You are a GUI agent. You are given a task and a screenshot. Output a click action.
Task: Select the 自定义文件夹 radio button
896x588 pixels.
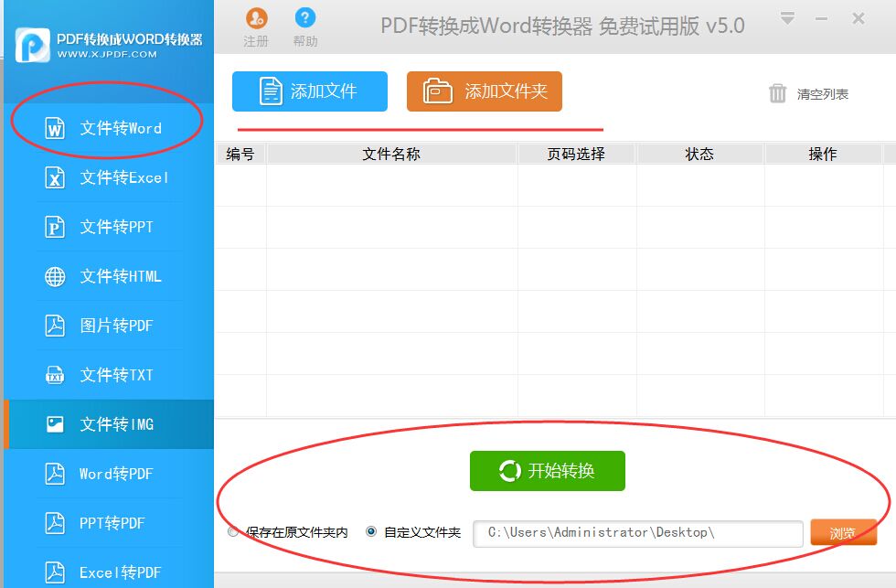371,532
